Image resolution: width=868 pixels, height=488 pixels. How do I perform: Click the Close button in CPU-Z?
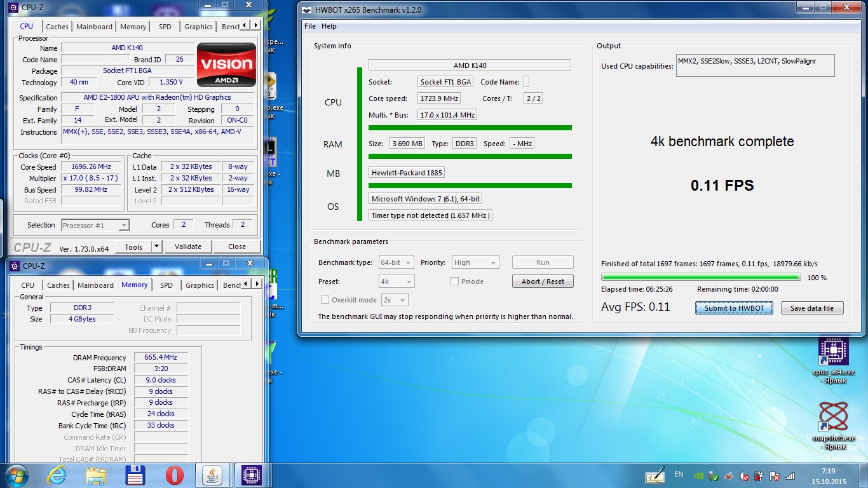click(x=237, y=247)
